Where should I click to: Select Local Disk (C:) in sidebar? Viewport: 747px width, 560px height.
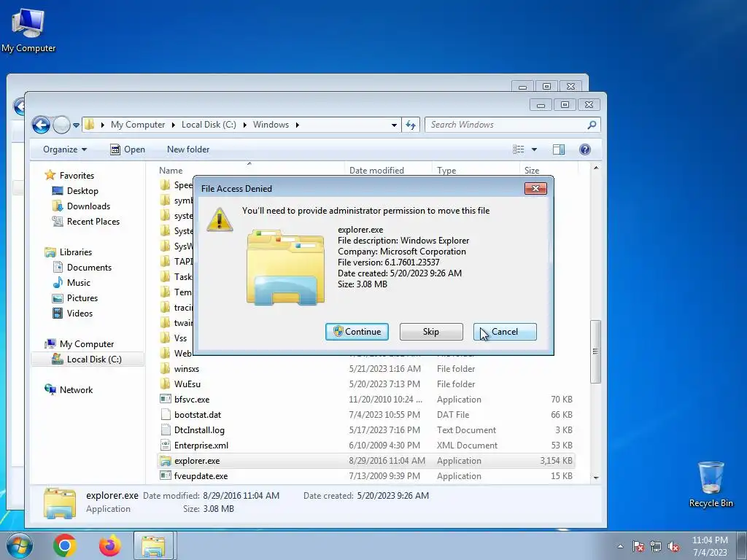click(x=88, y=359)
